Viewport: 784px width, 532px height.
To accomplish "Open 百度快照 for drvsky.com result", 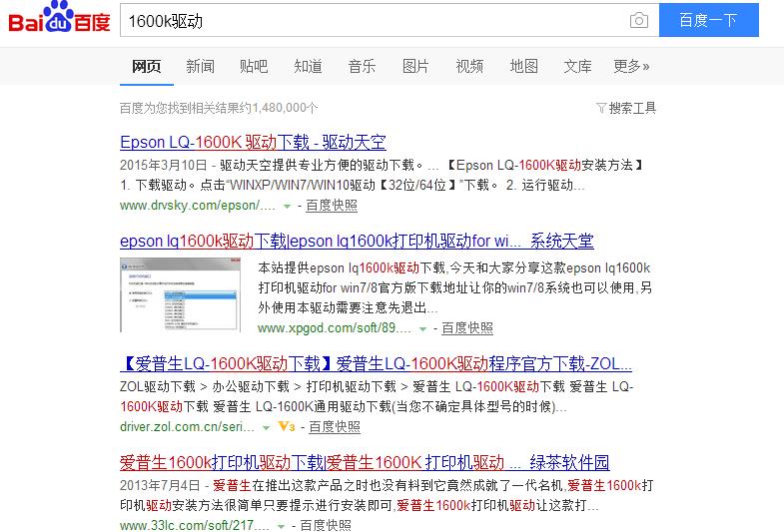I will point(332,206).
